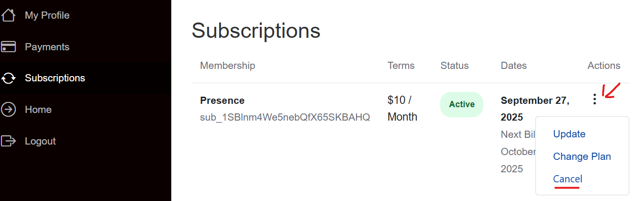Image resolution: width=644 pixels, height=201 pixels.
Task: Click the credit card icon for Payments
Action: click(x=8, y=47)
